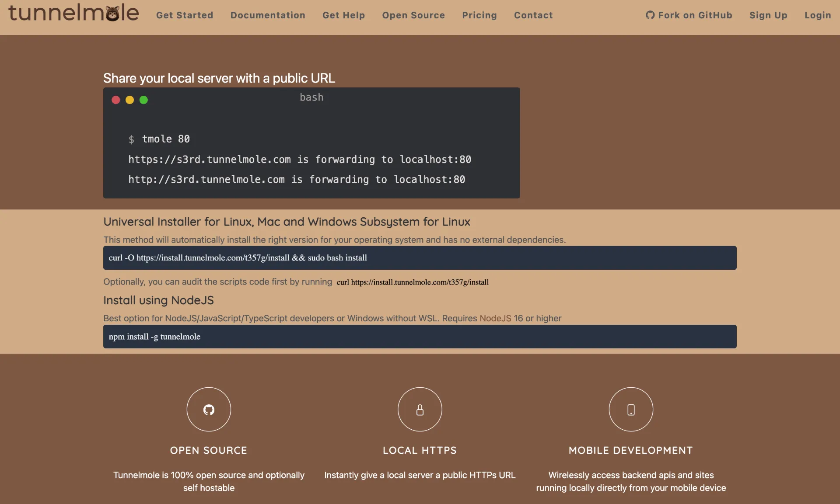Click the red terminal window dot

[x=116, y=100]
